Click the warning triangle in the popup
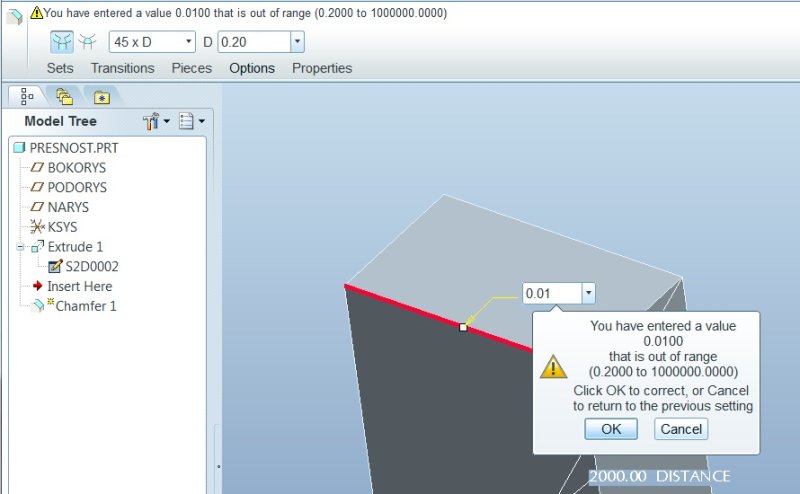The width and height of the screenshot is (800, 494). click(554, 367)
